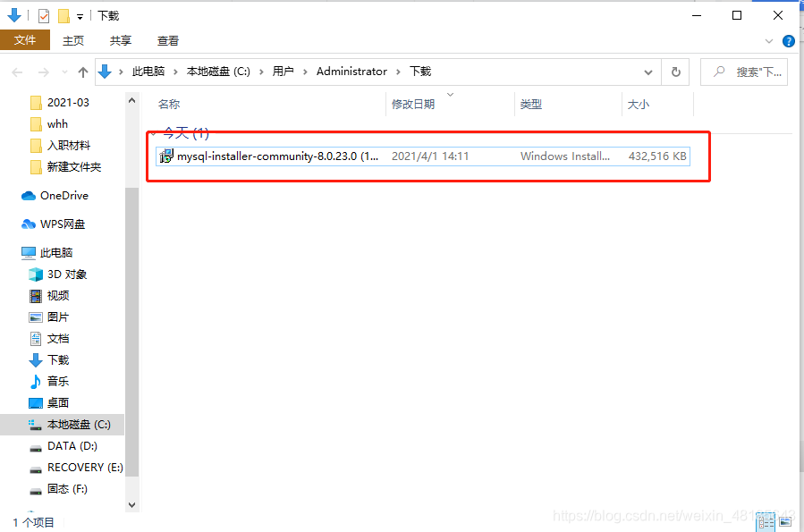
Task: Click the blue download arrow in title bar
Action: click(14, 16)
